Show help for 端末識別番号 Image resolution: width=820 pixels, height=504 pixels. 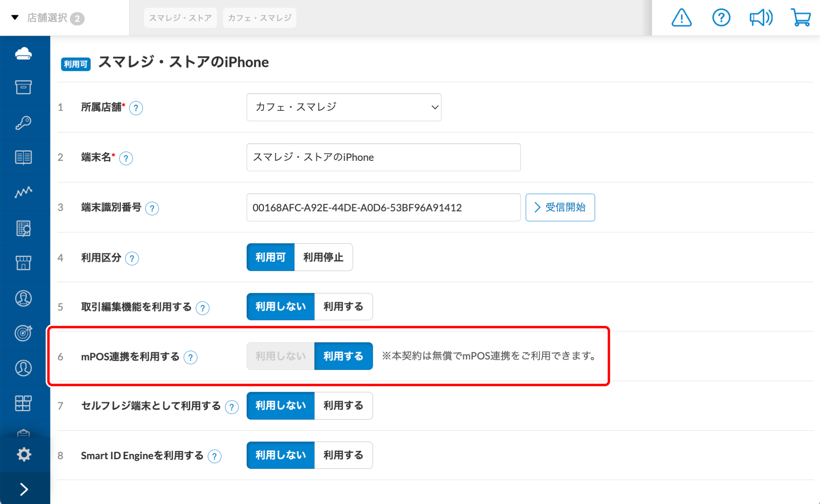click(152, 208)
